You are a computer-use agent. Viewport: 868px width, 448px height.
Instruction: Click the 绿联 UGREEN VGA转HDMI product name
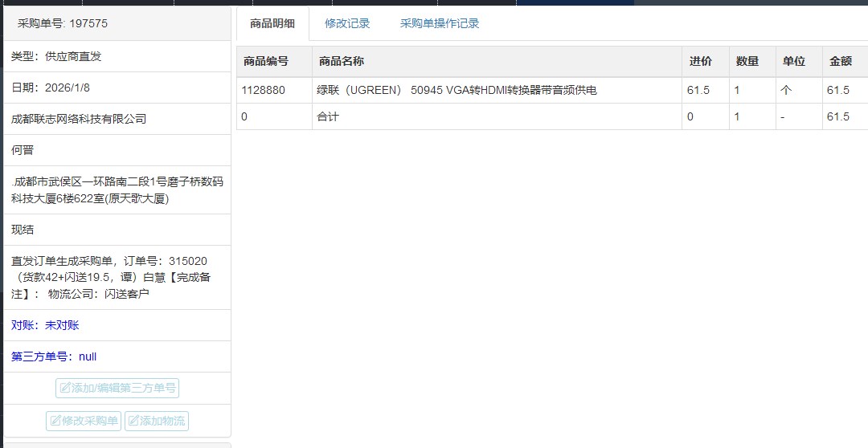tap(457, 91)
